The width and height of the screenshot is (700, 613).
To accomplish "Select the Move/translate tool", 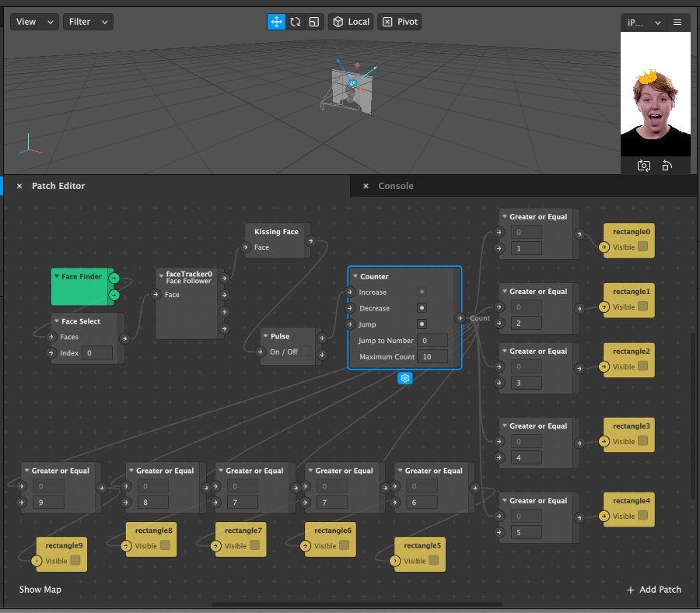I will coord(276,22).
